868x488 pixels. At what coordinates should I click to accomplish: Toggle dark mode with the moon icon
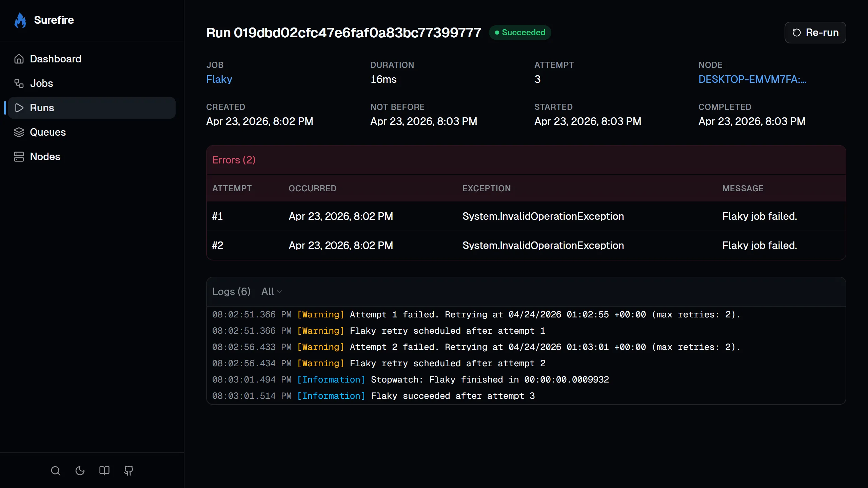click(x=80, y=471)
